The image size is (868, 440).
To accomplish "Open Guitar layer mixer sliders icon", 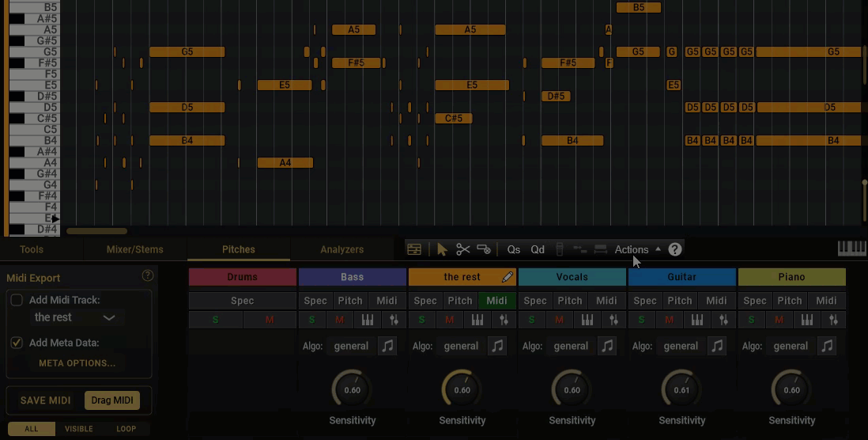I will pyautogui.click(x=723, y=320).
